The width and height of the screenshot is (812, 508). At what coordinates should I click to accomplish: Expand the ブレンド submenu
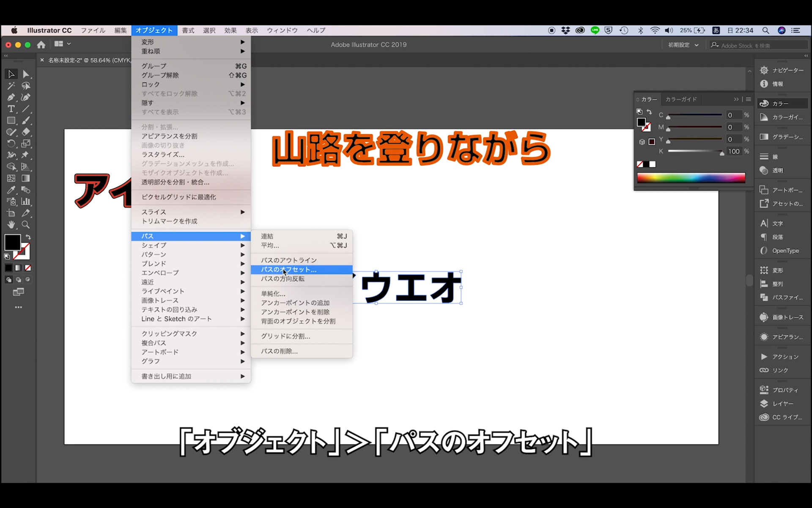click(x=191, y=264)
